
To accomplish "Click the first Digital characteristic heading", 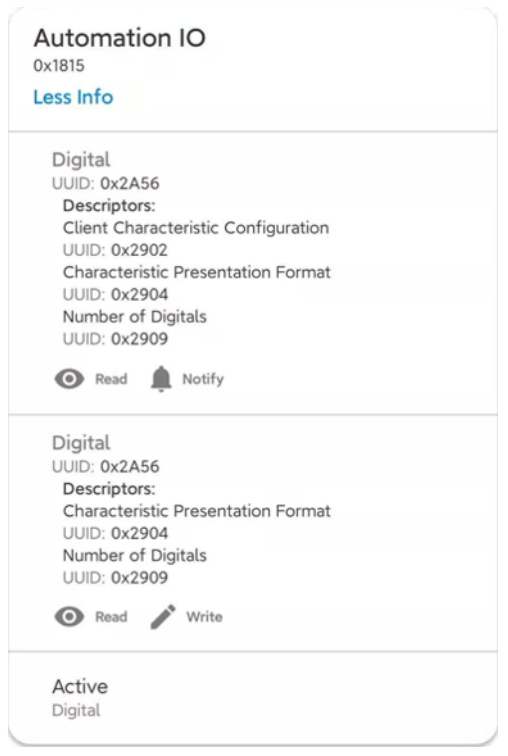I will (81, 160).
